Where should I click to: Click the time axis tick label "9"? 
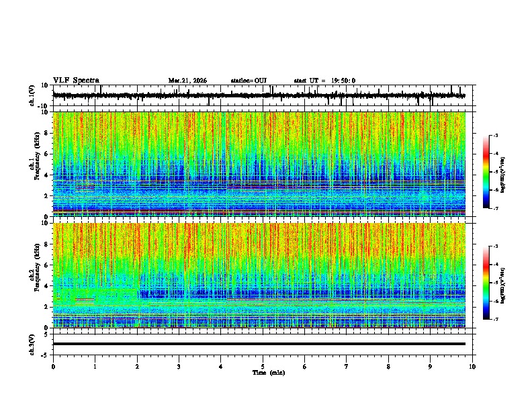click(x=430, y=367)
